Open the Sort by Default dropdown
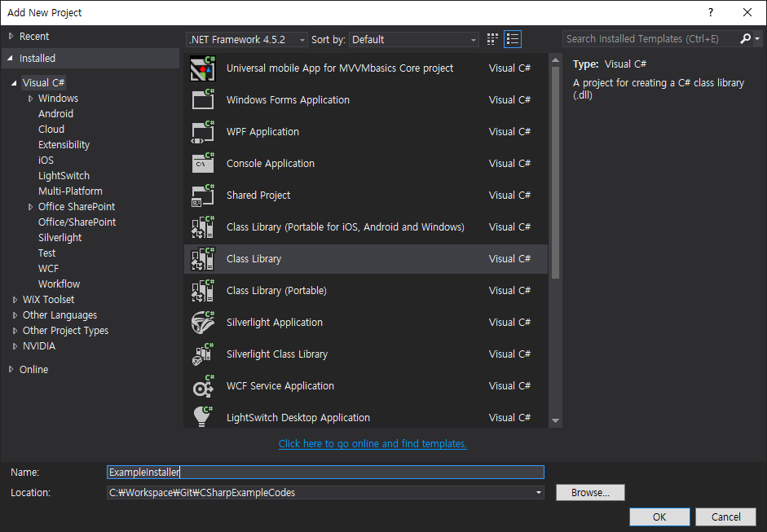The height and width of the screenshot is (532, 767). pos(414,40)
